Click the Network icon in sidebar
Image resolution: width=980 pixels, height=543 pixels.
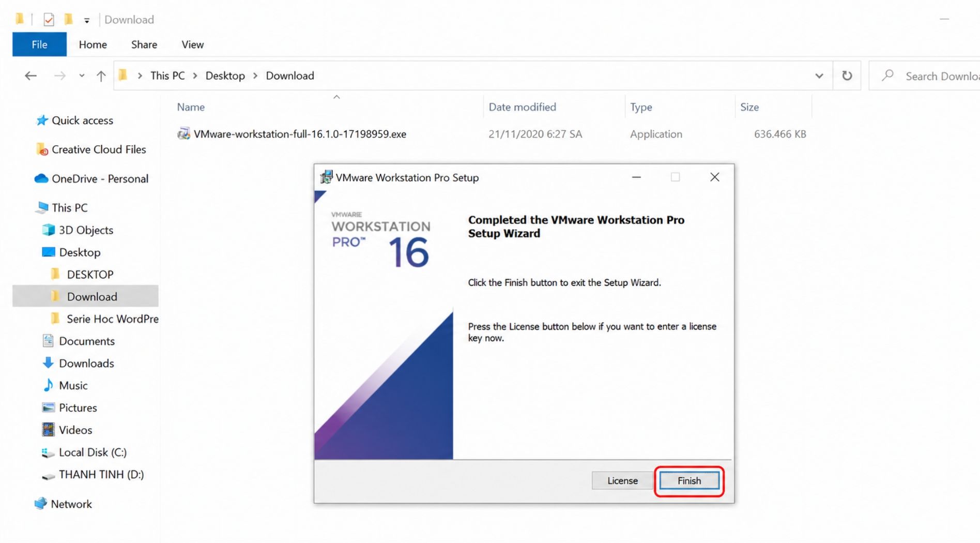coord(40,504)
